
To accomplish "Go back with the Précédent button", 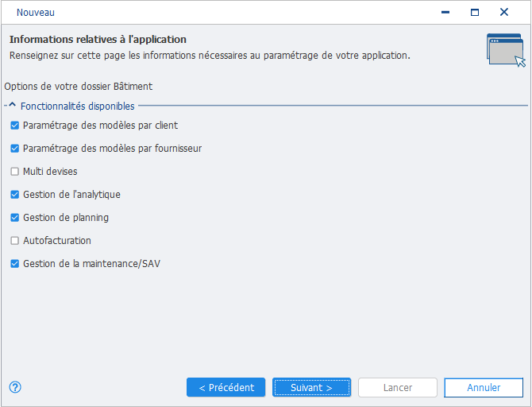I will [x=226, y=387].
